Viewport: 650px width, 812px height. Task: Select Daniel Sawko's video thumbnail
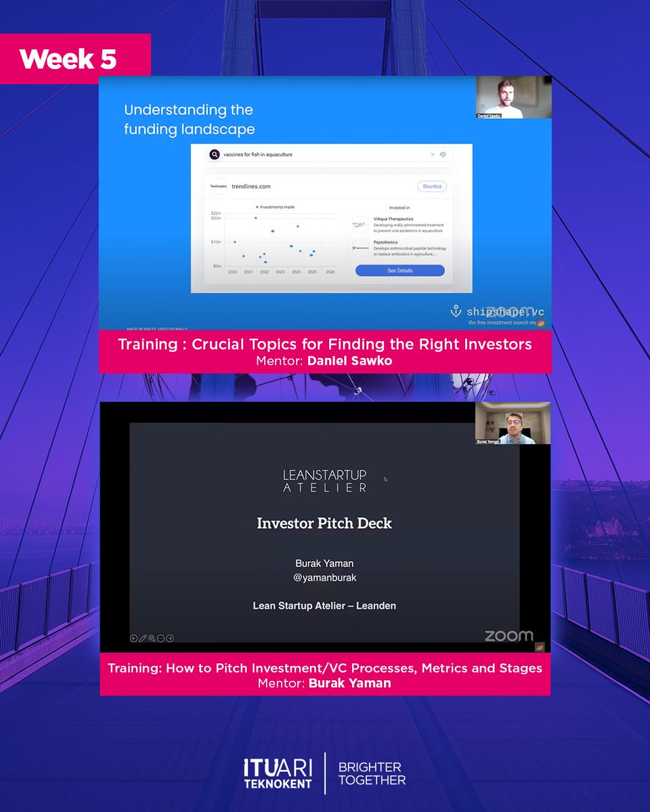pyautogui.click(x=513, y=98)
